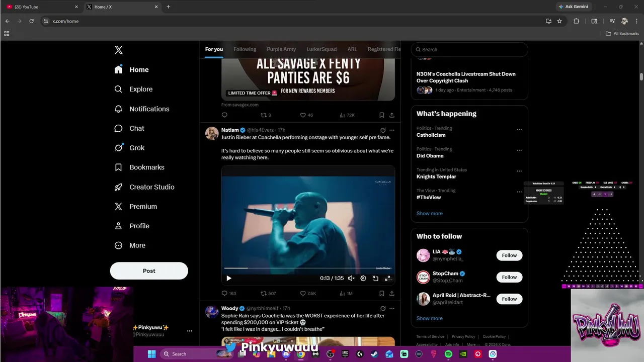Open Notifications in the sidebar
The width and height of the screenshot is (644, 362).
point(142,109)
